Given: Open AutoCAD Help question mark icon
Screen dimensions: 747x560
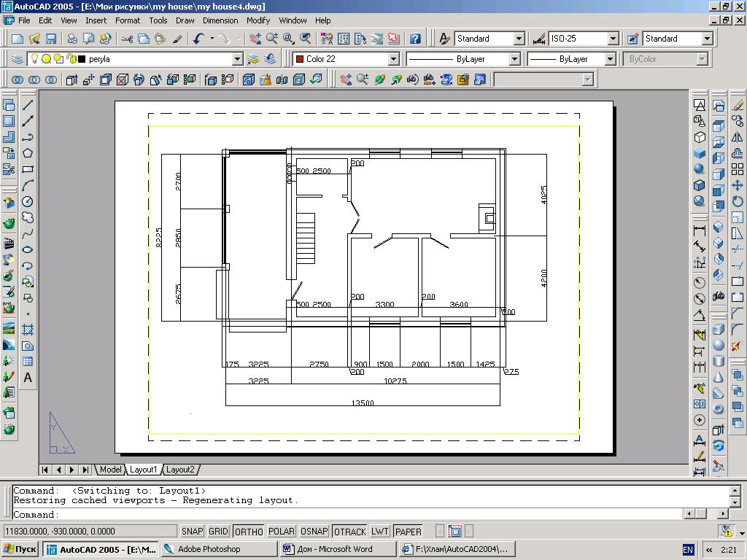Looking at the screenshot, I should click(x=415, y=39).
